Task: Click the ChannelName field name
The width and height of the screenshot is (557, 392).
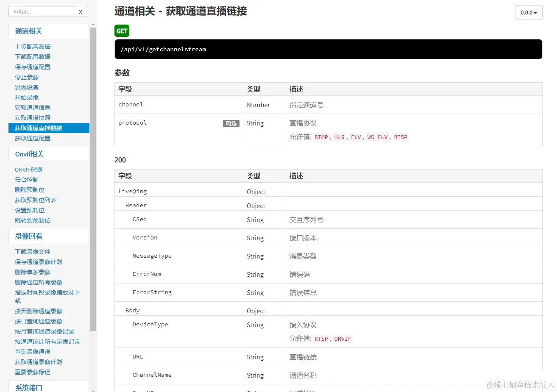Action: 152,375
